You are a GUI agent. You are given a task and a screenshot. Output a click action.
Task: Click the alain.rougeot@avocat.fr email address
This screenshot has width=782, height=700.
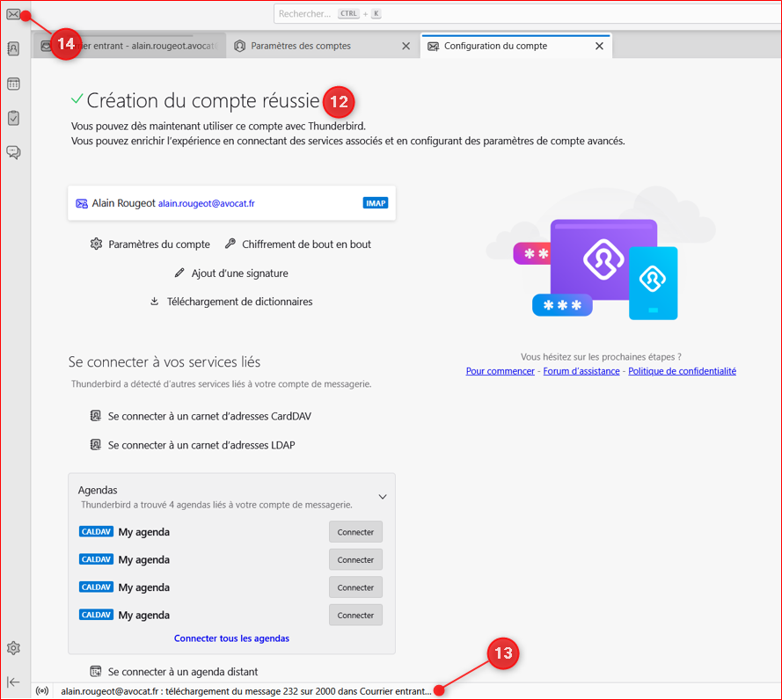tap(207, 203)
